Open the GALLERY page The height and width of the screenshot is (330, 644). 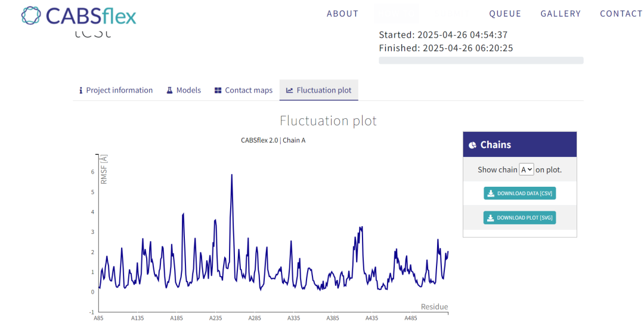pyautogui.click(x=561, y=14)
